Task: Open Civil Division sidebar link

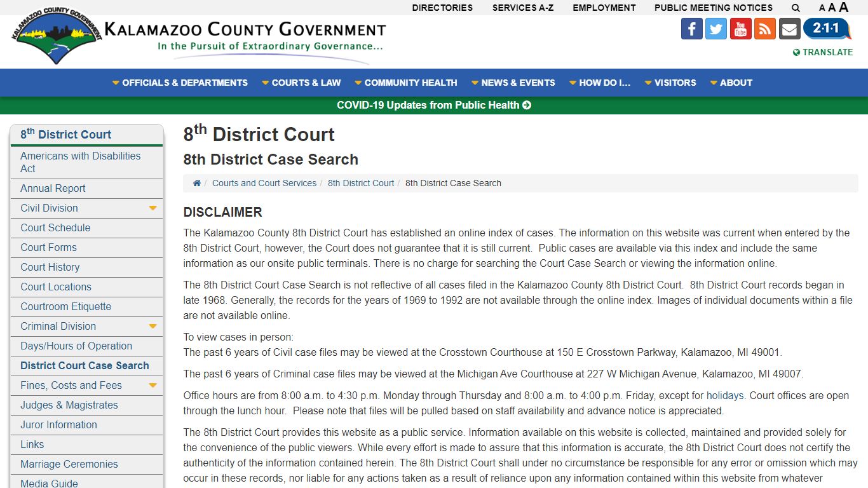Action: [x=49, y=208]
